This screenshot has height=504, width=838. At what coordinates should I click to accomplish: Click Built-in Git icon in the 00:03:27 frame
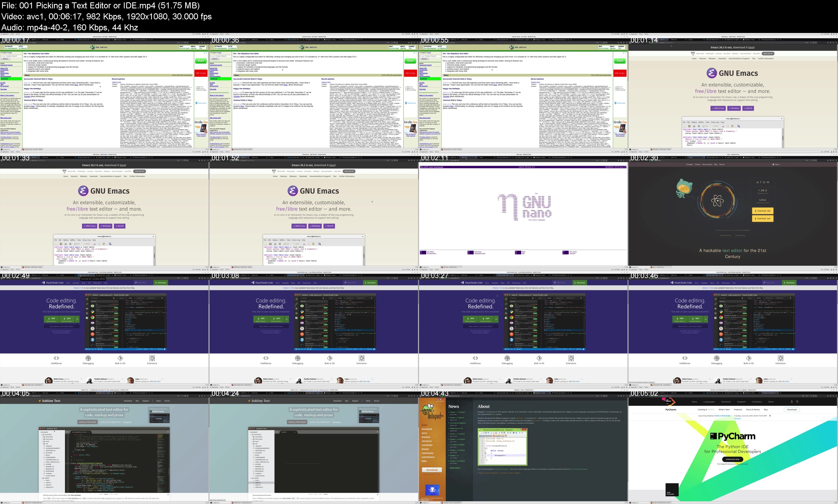click(x=539, y=358)
